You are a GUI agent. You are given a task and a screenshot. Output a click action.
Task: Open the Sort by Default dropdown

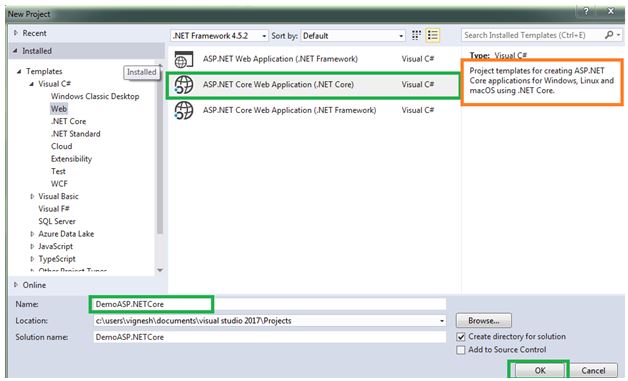tap(401, 36)
